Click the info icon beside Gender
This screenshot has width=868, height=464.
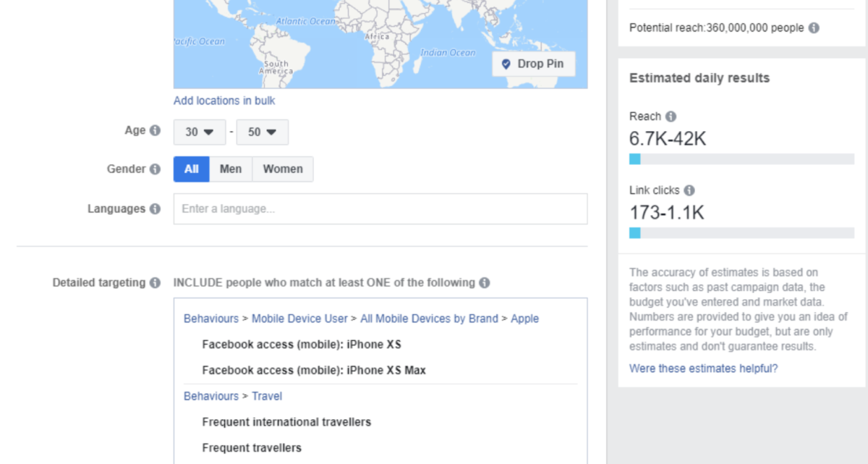point(155,169)
